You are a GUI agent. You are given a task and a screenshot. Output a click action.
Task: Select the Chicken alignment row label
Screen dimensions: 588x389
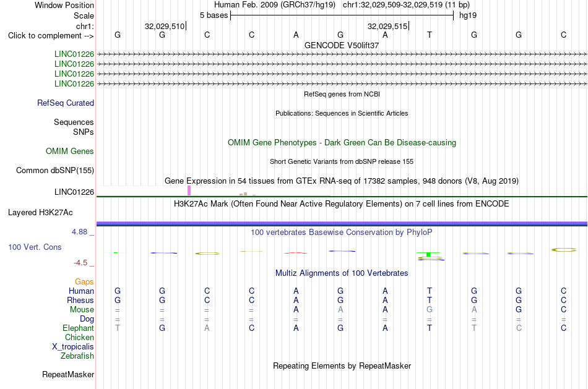[79, 338]
